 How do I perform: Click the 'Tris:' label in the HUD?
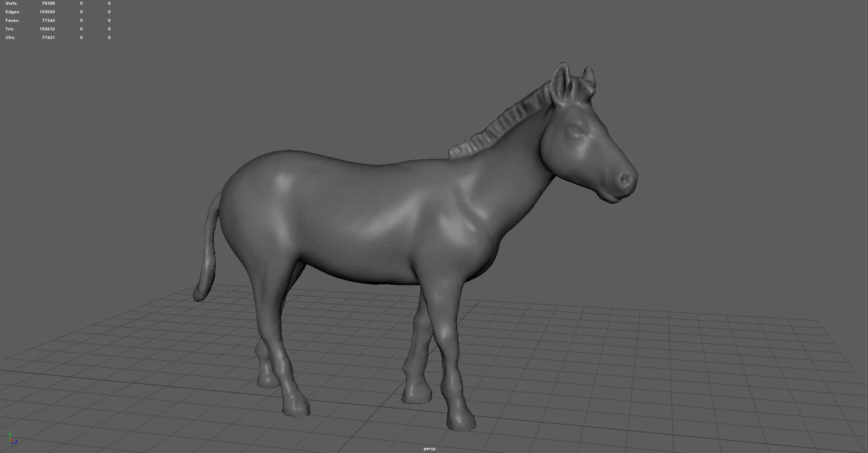tap(10, 29)
